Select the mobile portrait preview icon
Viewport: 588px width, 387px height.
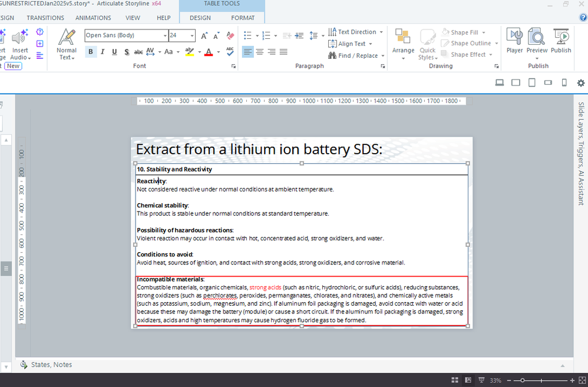coord(564,83)
